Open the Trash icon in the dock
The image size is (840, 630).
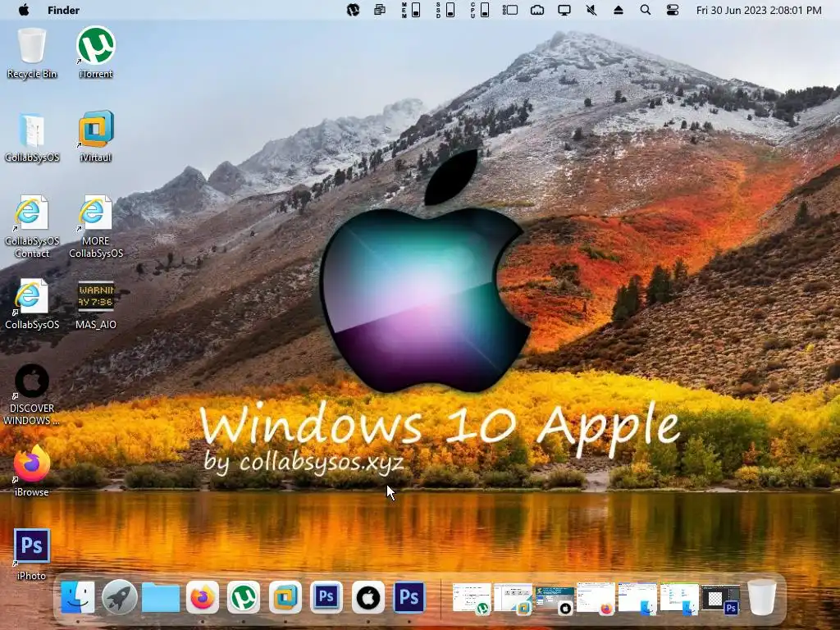pyautogui.click(x=762, y=597)
